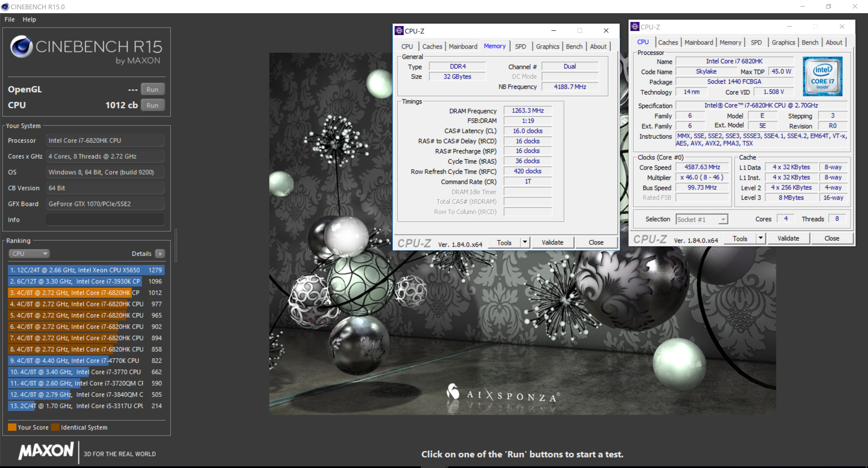868x468 pixels.
Task: Select ranking row Core i7-3770 662
Action: pos(86,372)
